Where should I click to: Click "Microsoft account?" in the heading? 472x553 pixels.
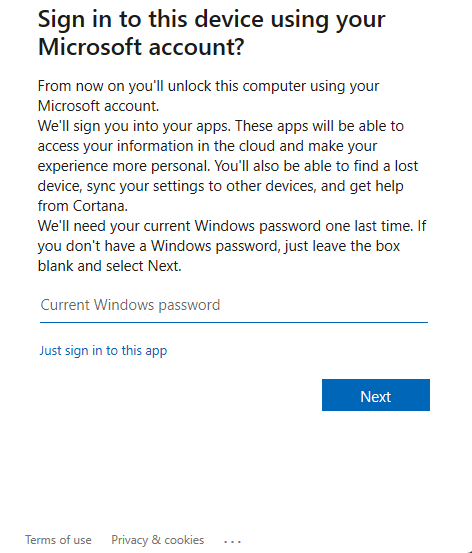coord(141,47)
